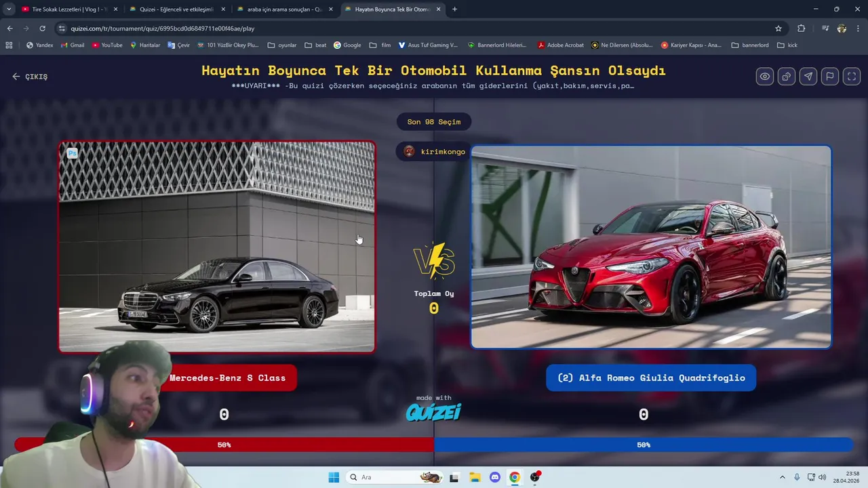Open the volume tray icon

click(x=823, y=477)
